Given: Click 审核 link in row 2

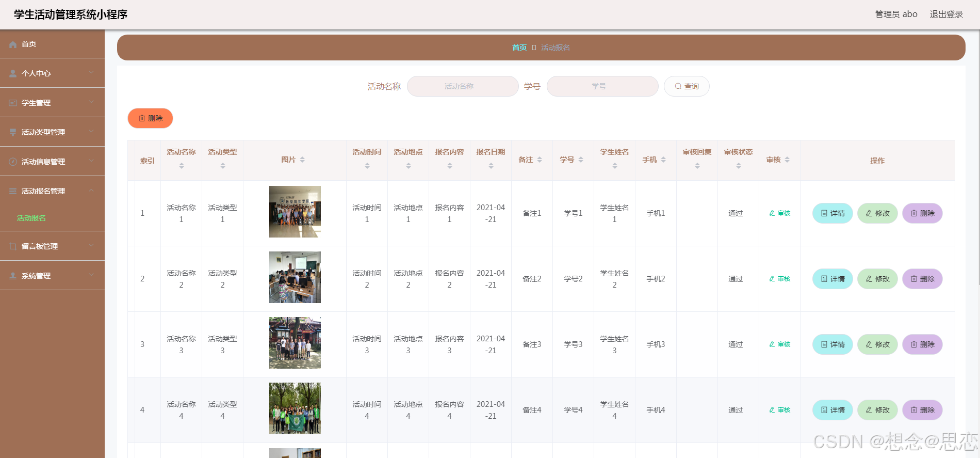Looking at the screenshot, I should (780, 279).
